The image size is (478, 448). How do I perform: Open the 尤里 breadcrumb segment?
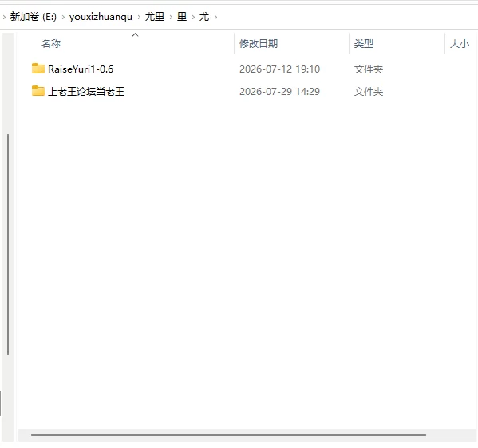[155, 17]
